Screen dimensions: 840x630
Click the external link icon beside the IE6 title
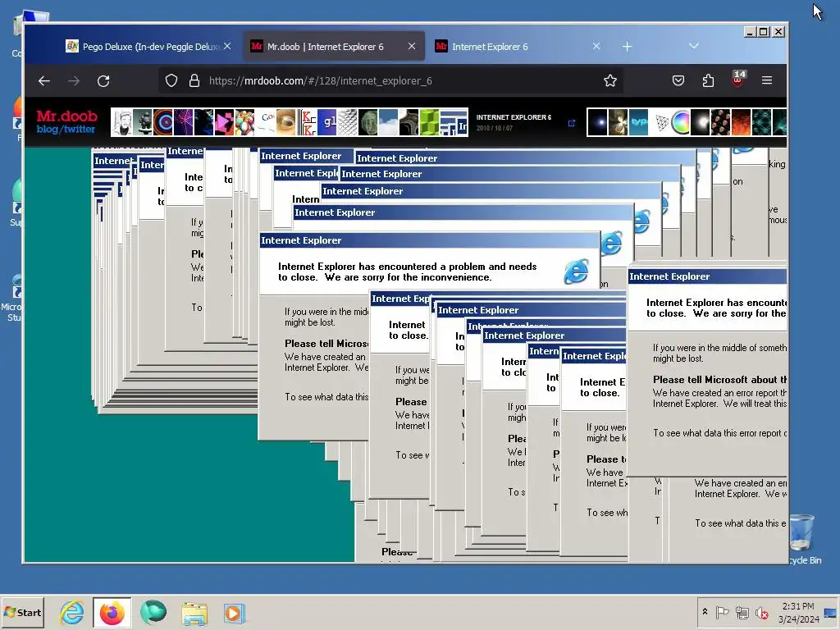point(572,123)
